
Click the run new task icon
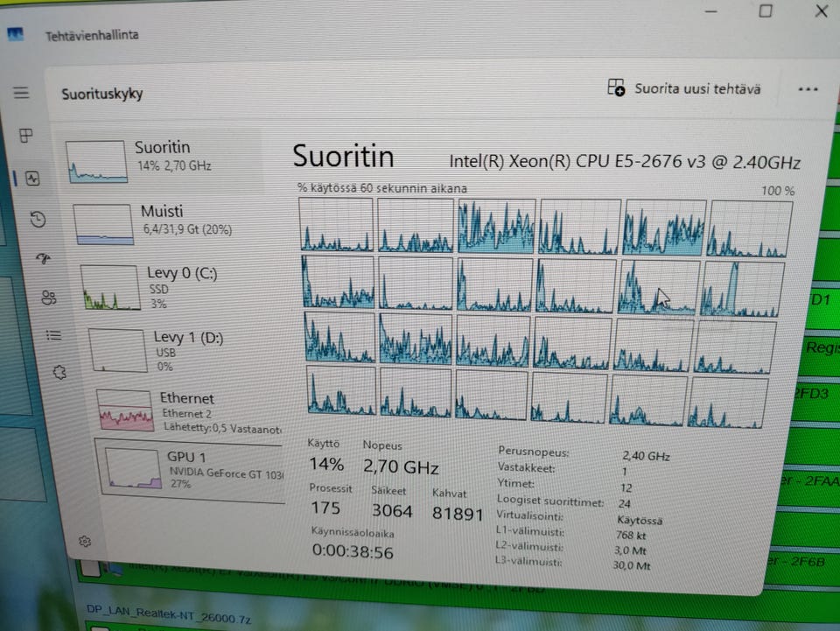coord(616,88)
